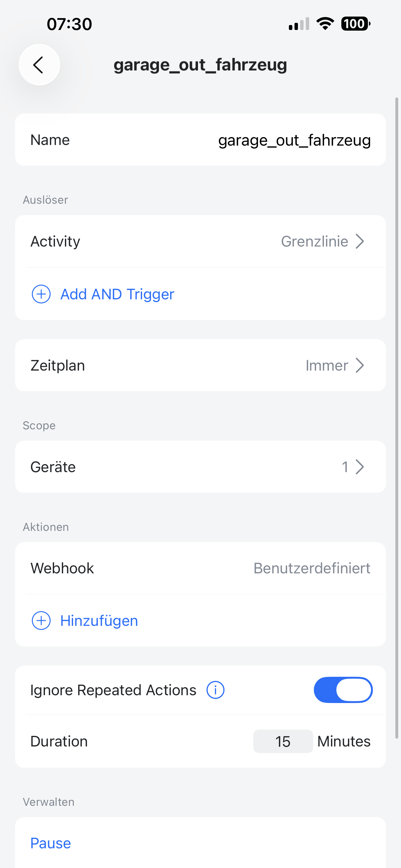Tap the back arrow button
Screen dimensions: 401x868
click(x=39, y=65)
